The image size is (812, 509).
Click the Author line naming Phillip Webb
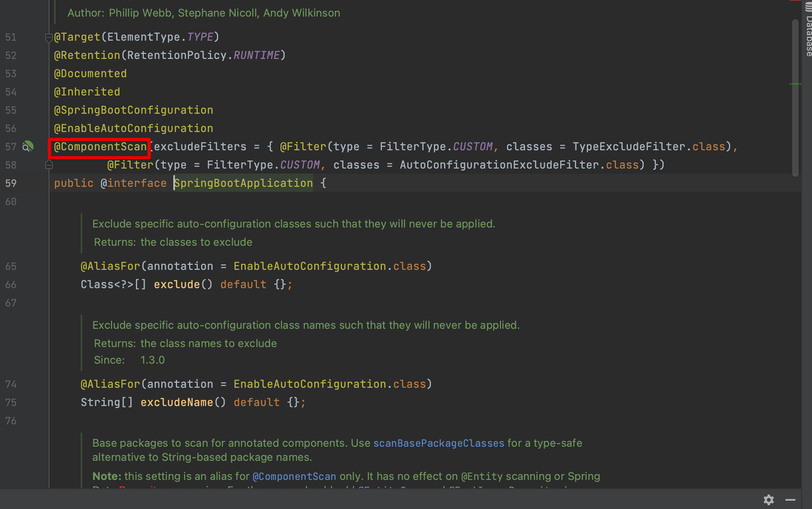[204, 13]
